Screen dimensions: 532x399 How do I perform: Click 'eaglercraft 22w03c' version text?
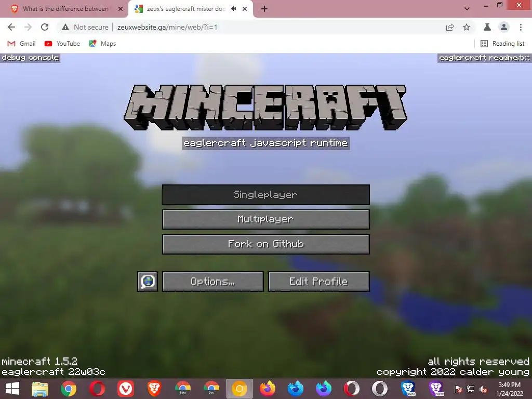click(54, 371)
